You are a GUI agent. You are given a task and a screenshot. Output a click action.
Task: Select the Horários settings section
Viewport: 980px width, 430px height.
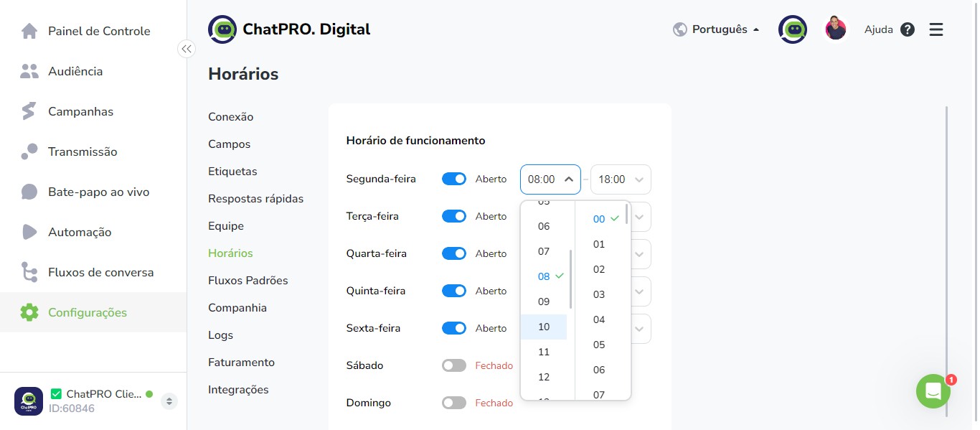(230, 253)
